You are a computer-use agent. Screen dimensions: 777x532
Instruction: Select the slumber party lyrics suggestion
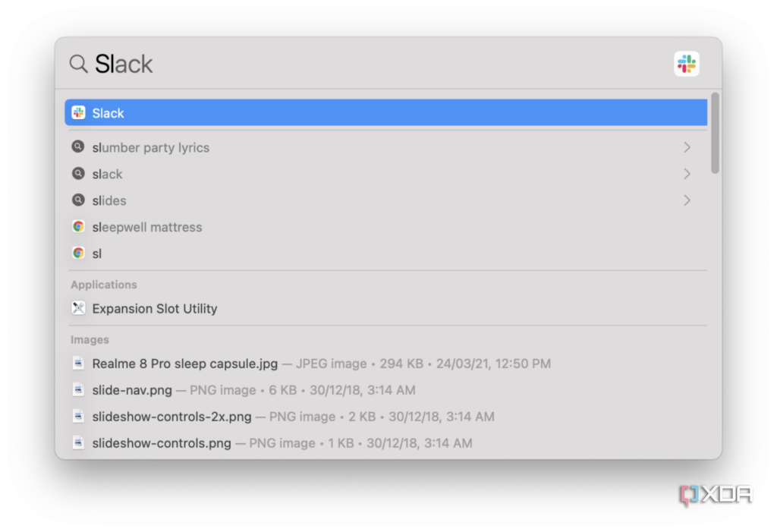click(x=386, y=147)
